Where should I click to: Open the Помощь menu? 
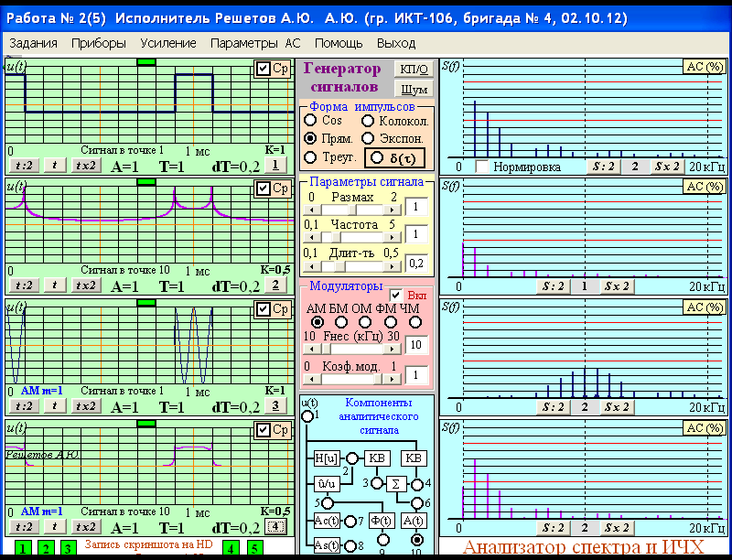(x=339, y=43)
